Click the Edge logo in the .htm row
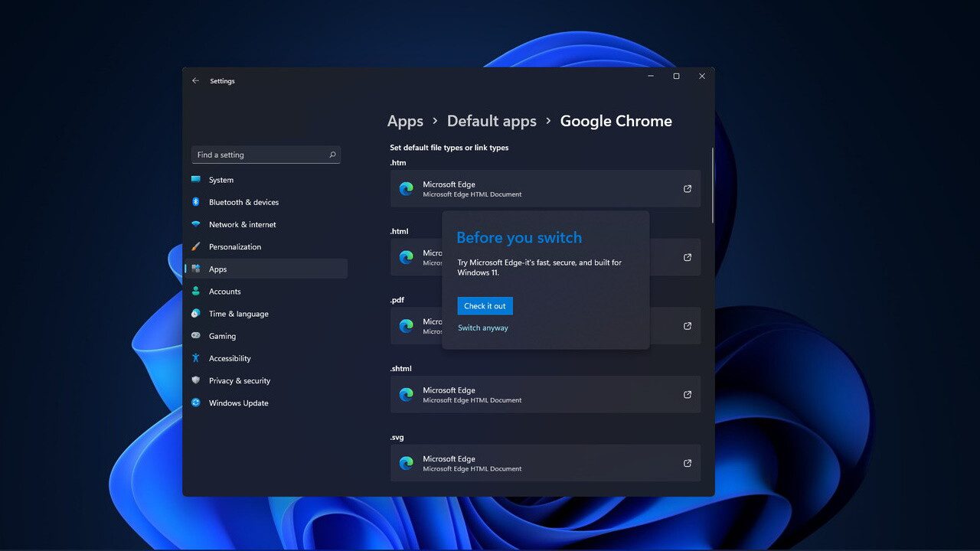The image size is (980, 551). coord(406,189)
